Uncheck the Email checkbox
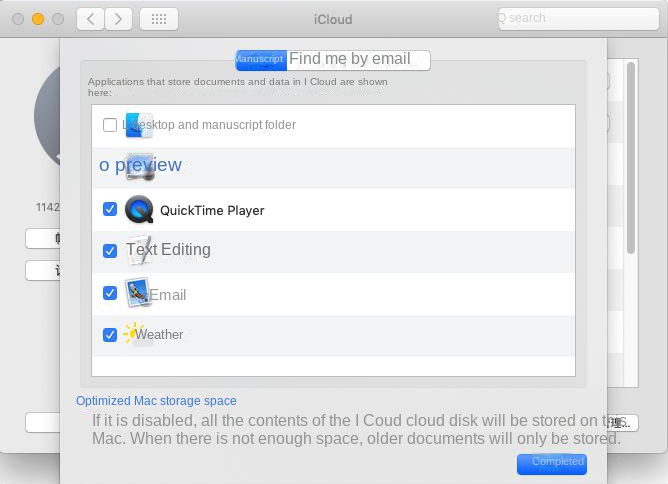The width and height of the screenshot is (668, 484). tap(110, 293)
